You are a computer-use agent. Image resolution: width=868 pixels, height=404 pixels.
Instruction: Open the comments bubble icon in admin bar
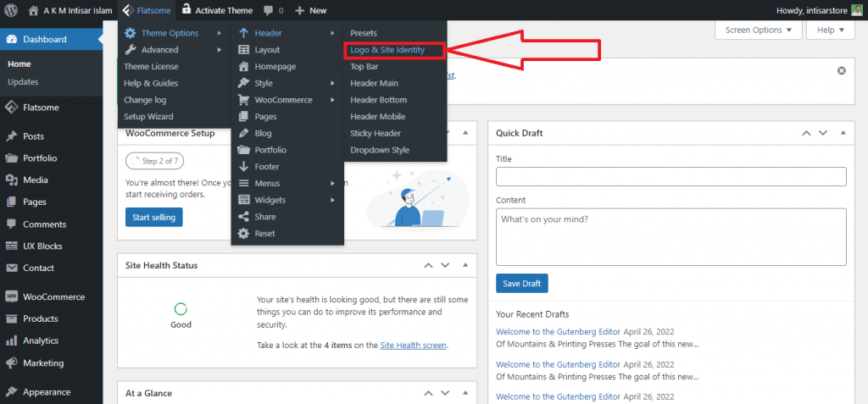click(x=268, y=10)
